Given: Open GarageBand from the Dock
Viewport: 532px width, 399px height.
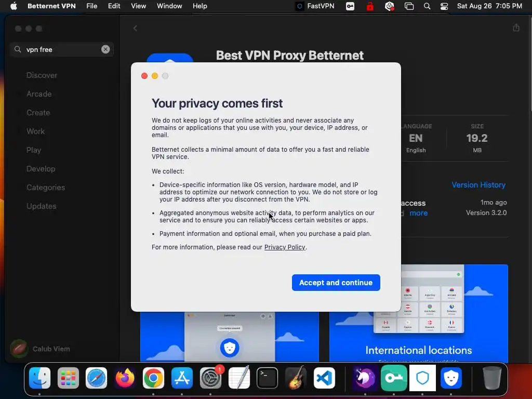Looking at the screenshot, I should click(296, 378).
